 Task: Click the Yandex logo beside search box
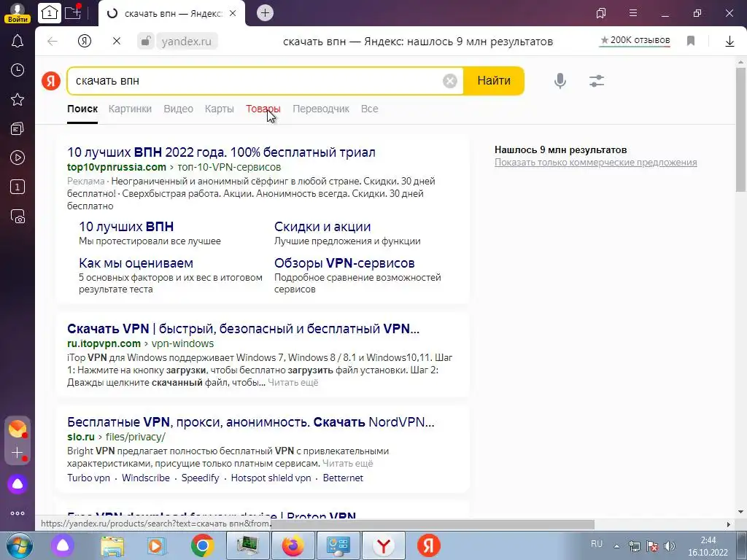point(51,81)
